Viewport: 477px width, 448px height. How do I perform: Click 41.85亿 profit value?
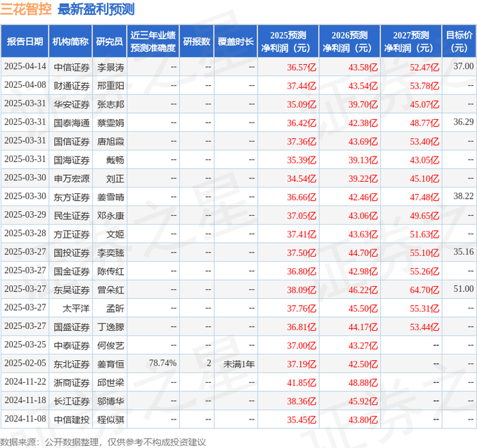coord(301,383)
